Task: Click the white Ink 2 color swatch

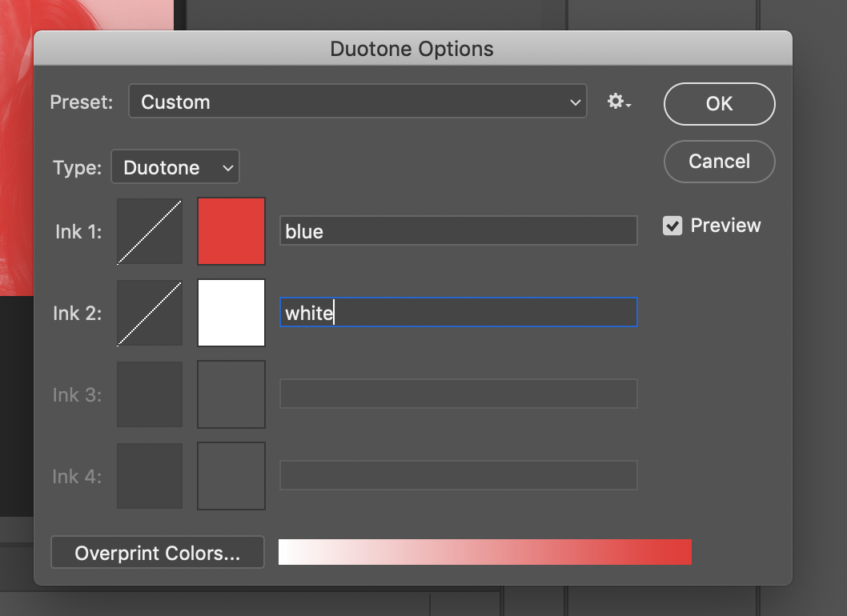Action: point(231,313)
